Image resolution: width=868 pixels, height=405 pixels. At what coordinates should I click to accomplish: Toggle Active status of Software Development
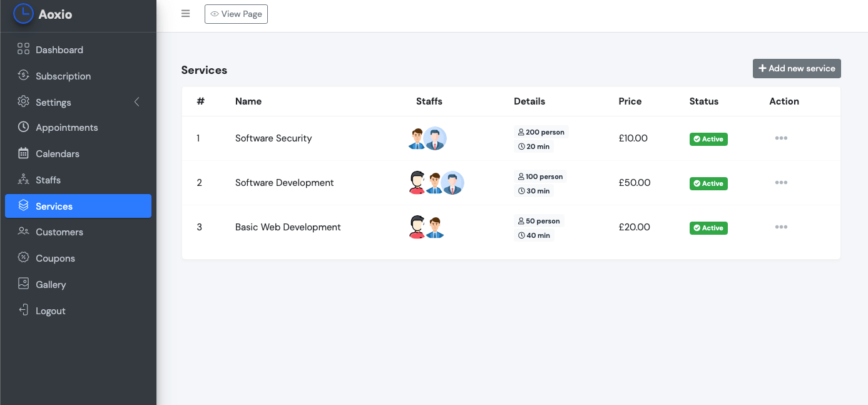pos(708,183)
